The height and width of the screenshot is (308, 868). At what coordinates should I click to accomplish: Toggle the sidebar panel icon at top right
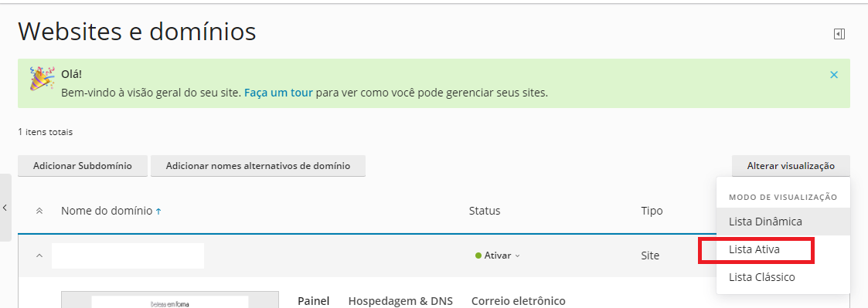click(x=839, y=34)
